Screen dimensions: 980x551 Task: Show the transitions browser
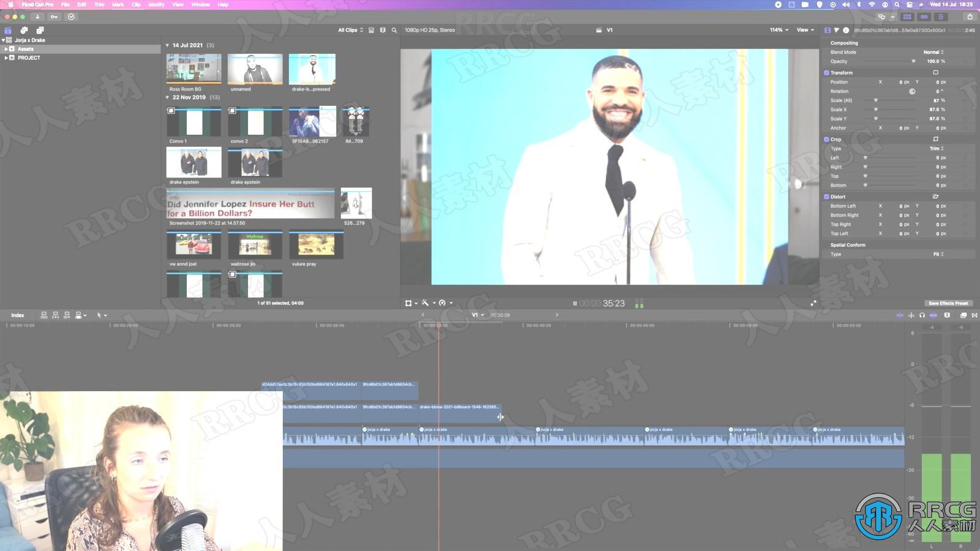pos(974,315)
